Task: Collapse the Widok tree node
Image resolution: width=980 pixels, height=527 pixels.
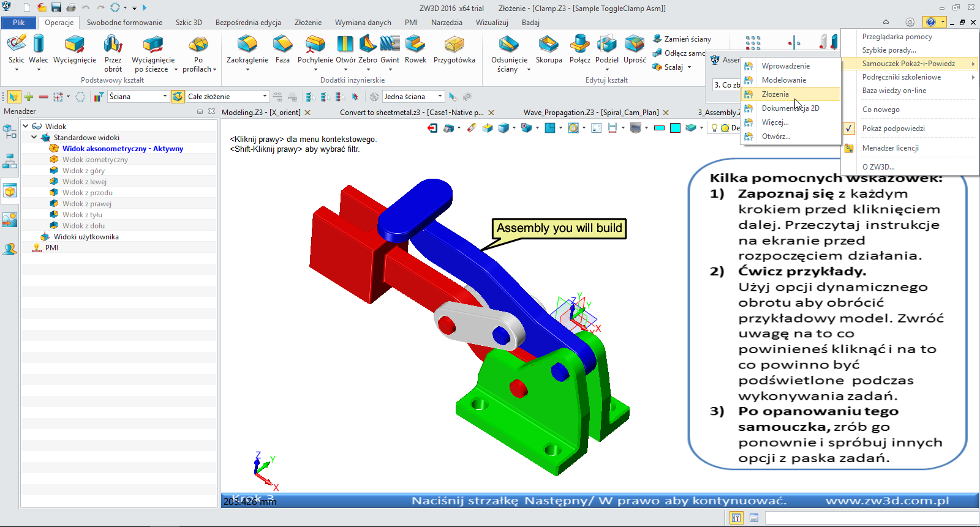Action: point(26,126)
